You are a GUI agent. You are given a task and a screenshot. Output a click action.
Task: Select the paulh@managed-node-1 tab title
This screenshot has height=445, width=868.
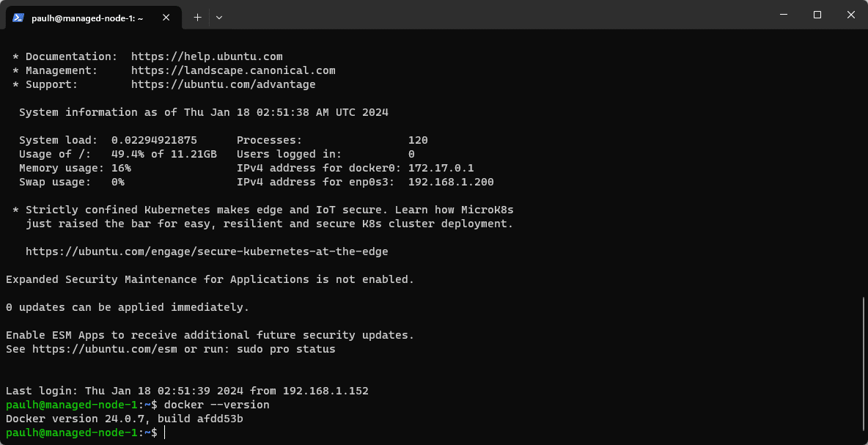(x=87, y=18)
